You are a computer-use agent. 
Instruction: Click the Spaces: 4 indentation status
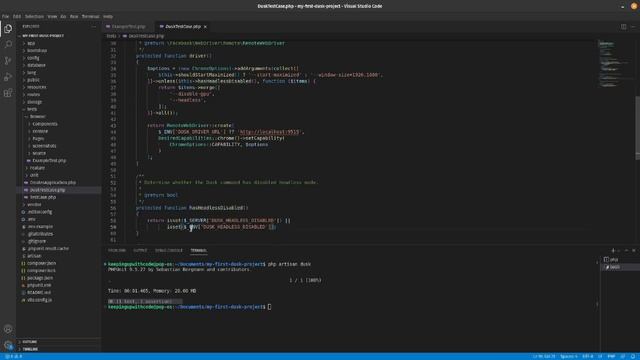[568, 356]
